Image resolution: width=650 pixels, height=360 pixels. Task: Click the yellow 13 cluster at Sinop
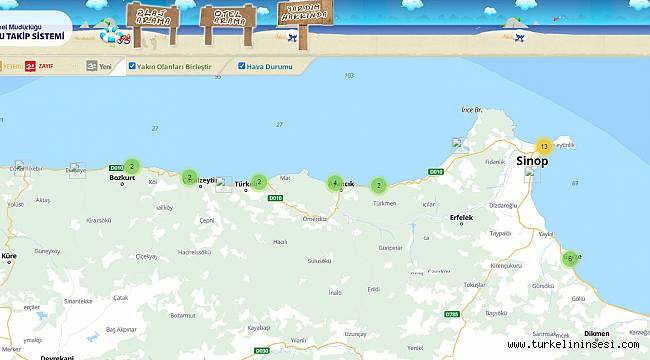(544, 146)
